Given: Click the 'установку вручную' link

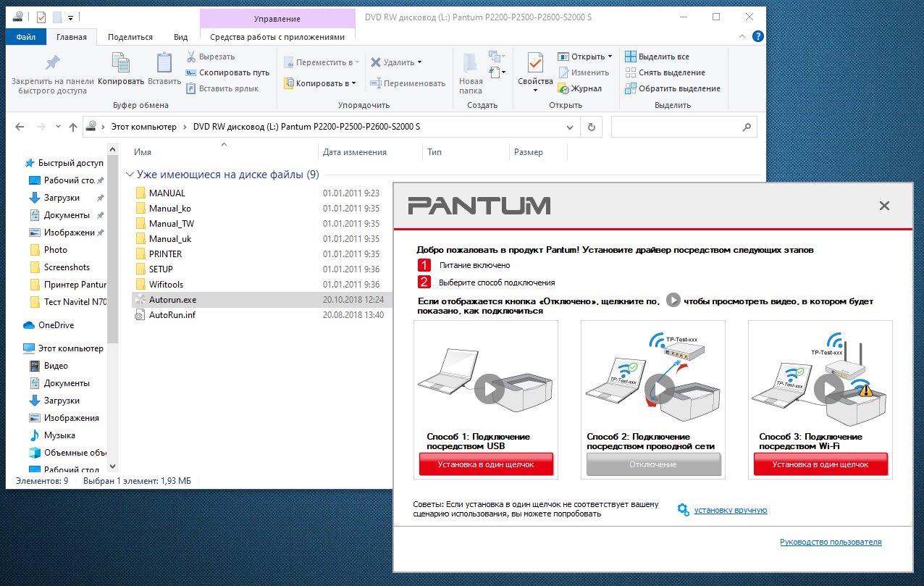Looking at the screenshot, I should [731, 510].
